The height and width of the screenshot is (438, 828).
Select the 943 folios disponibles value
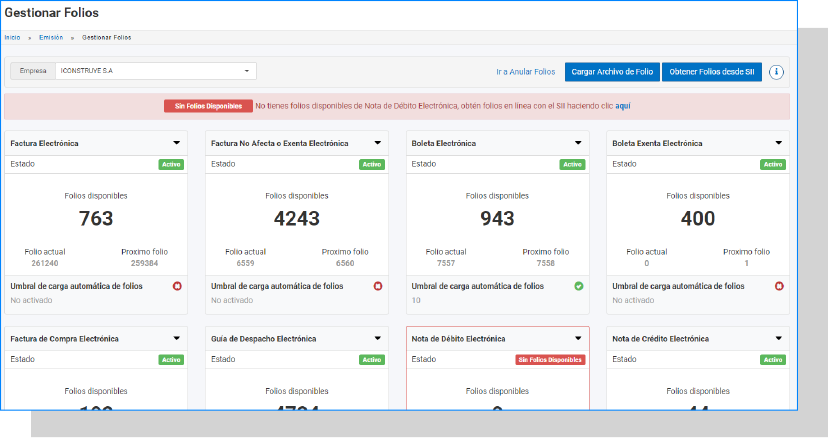pyautogui.click(x=497, y=218)
